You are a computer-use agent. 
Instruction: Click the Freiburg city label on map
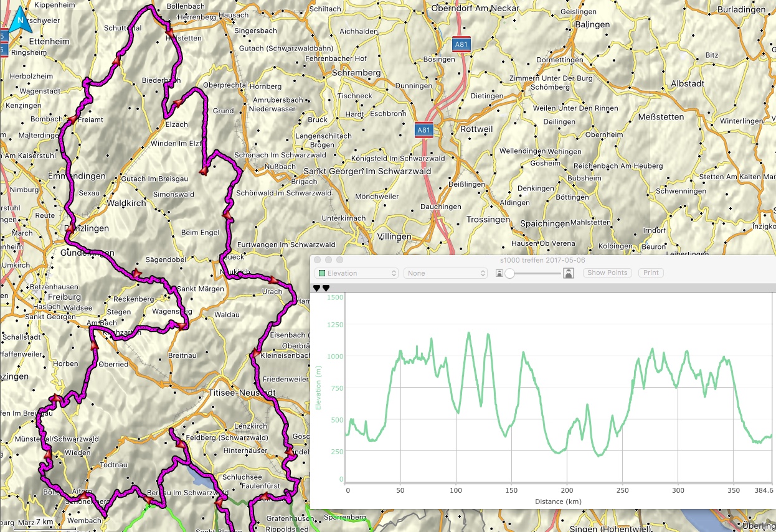point(47,297)
